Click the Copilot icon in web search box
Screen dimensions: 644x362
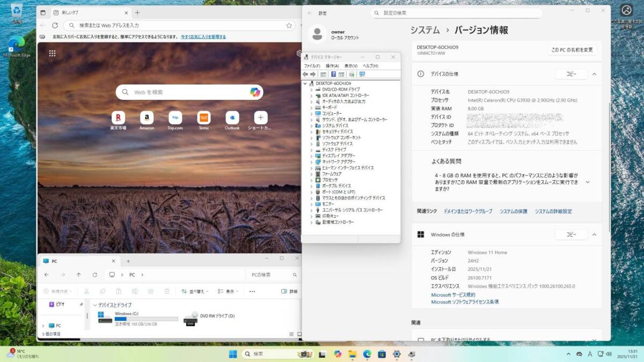point(255,92)
